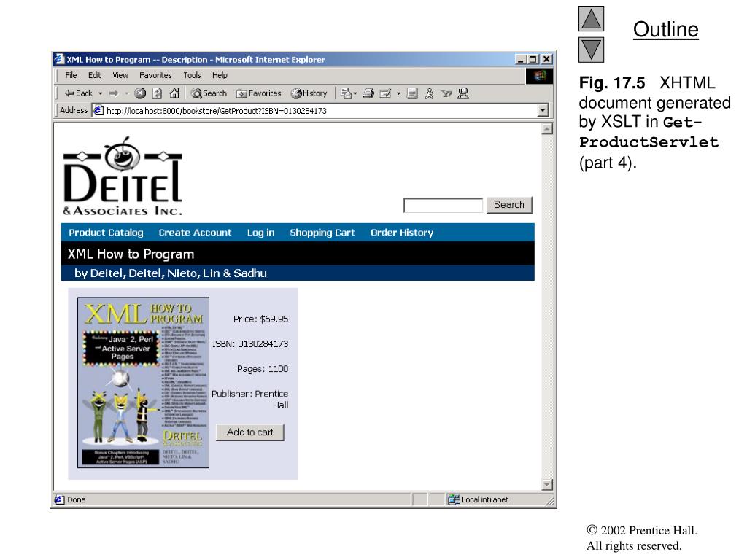Click the text 'ISBN: 0130284173'
The width and height of the screenshot is (747, 560).
[x=250, y=344]
